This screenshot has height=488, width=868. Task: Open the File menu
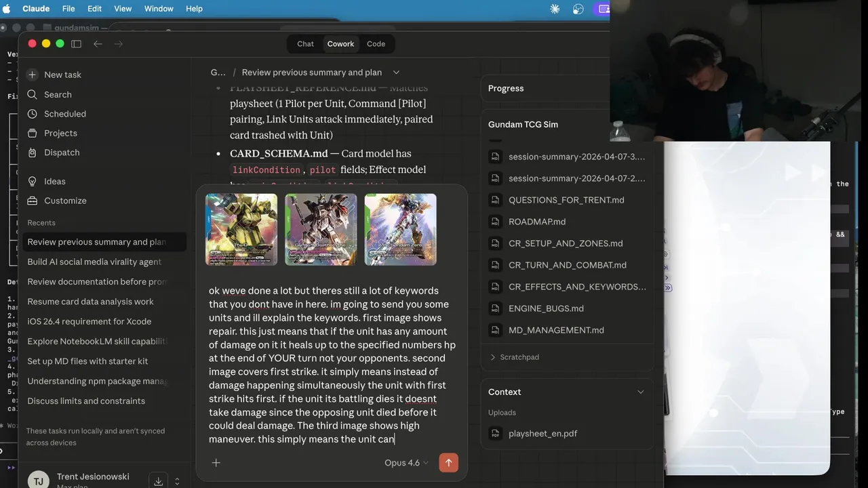pos(68,9)
